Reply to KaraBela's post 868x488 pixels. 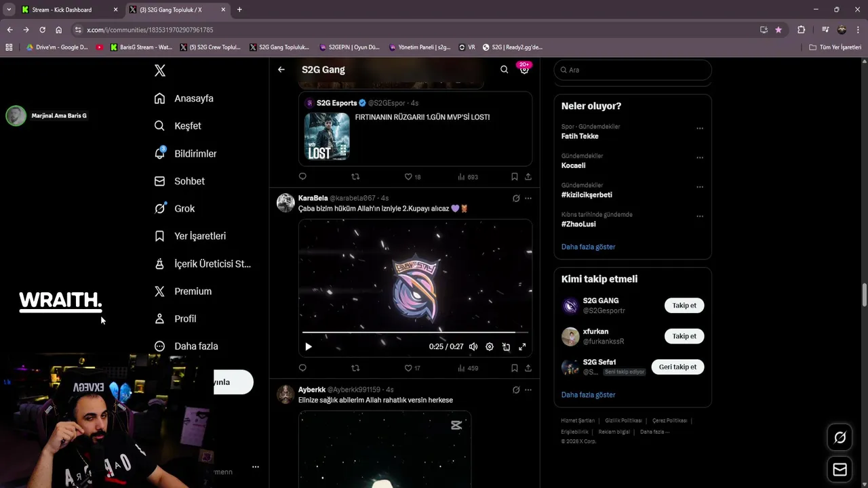pos(302,368)
